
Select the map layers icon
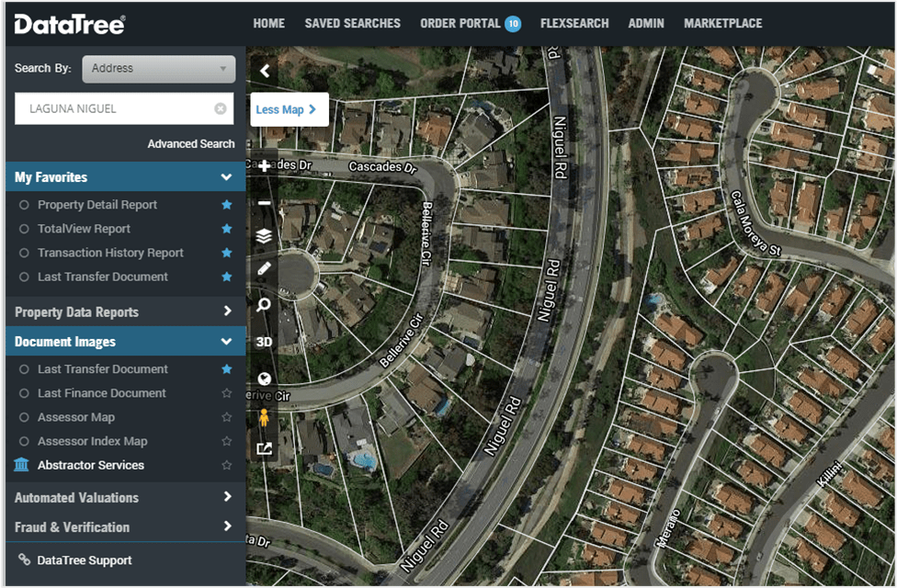pyautogui.click(x=264, y=233)
